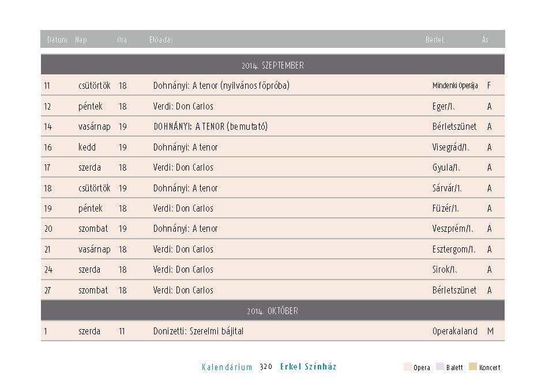This screenshot has width=545, height=392.
Task: Click "Donizetti: Szerelmi bájital" performance title
Action: tap(198, 331)
